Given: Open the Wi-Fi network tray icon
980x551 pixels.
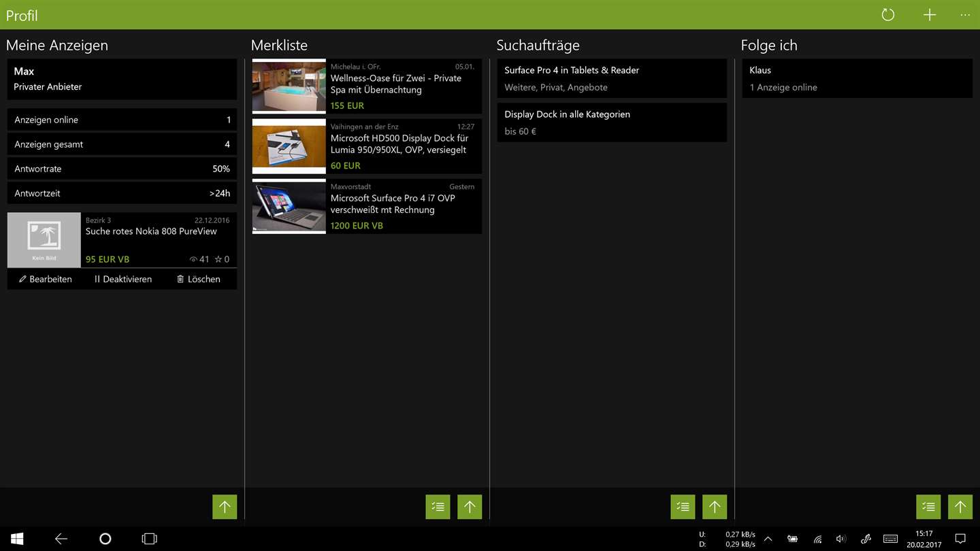Looking at the screenshot, I should point(817,539).
